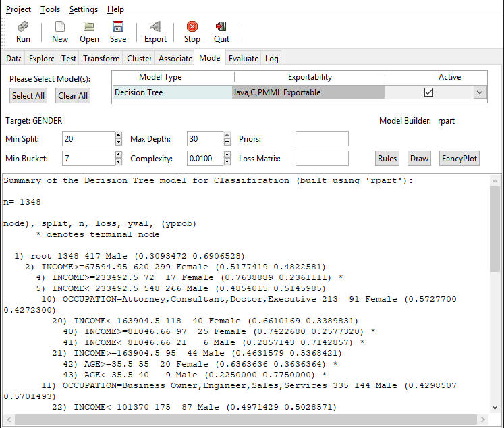
Task: Select the Decision Tree model row
Action: pyautogui.click(x=172, y=92)
